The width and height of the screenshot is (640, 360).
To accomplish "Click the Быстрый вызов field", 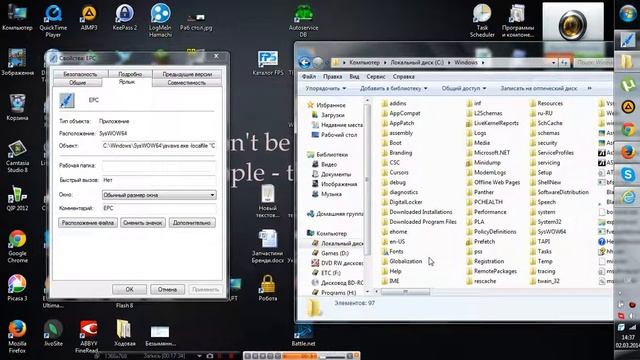I will coord(159,180).
